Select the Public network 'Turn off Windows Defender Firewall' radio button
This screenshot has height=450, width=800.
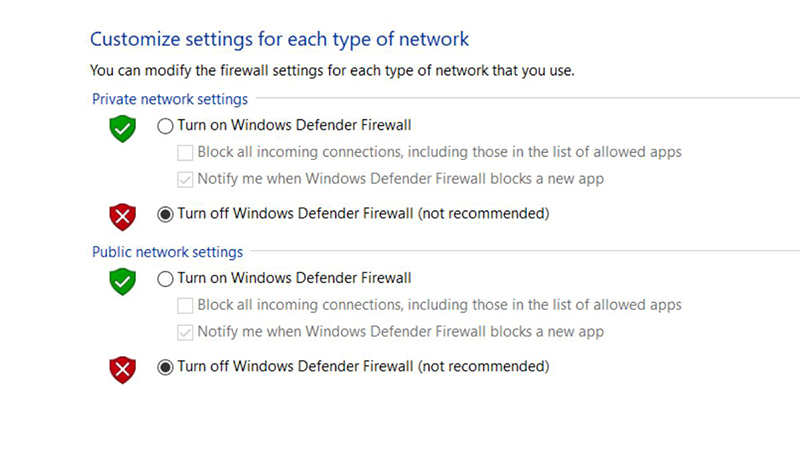click(x=165, y=367)
